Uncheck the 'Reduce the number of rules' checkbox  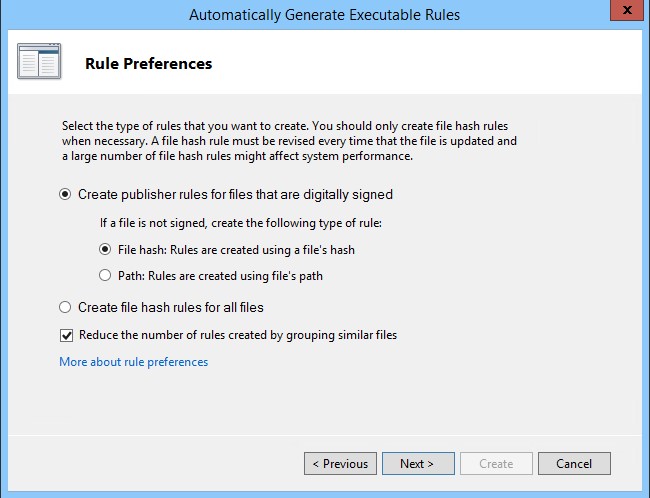[x=67, y=335]
